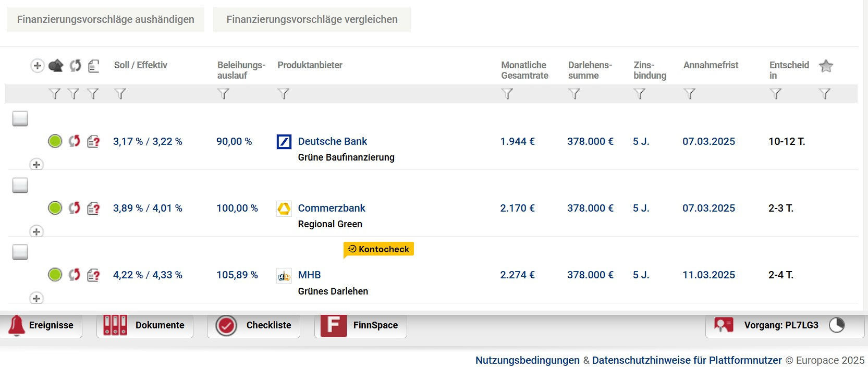
Task: Open the Produktanbieter column filter
Action: click(283, 94)
